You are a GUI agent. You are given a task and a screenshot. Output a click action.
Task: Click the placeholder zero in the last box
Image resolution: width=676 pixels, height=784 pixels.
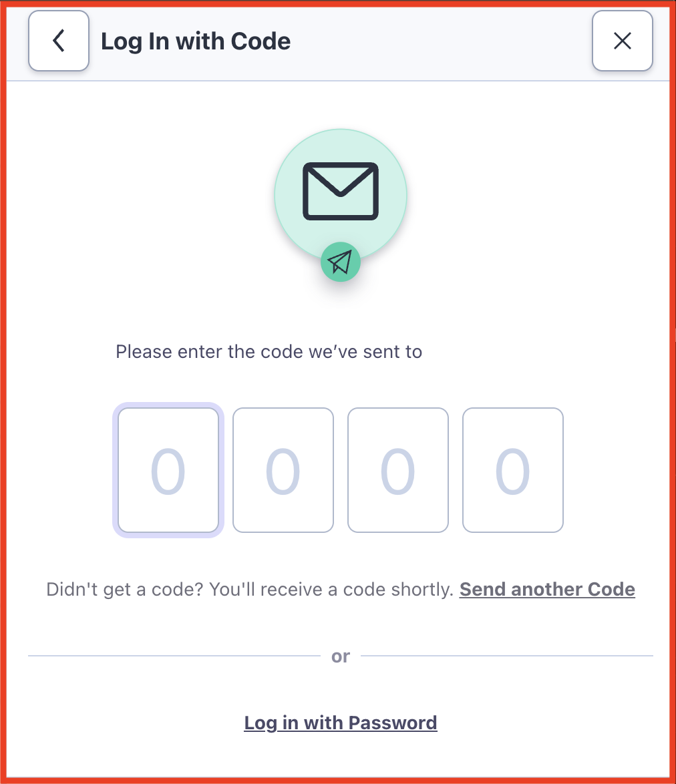[512, 471]
